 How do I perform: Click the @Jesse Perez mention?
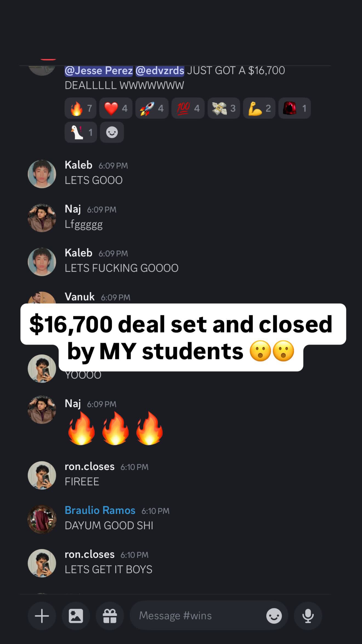click(x=99, y=71)
